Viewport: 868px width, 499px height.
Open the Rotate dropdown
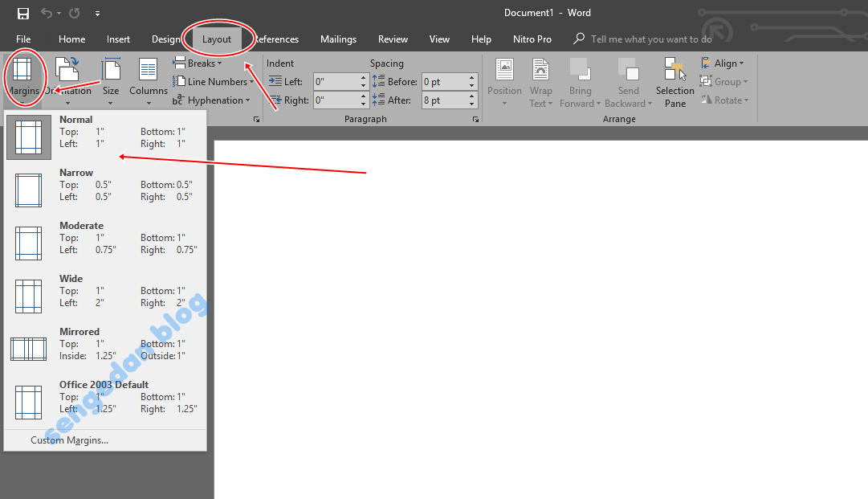click(x=724, y=100)
